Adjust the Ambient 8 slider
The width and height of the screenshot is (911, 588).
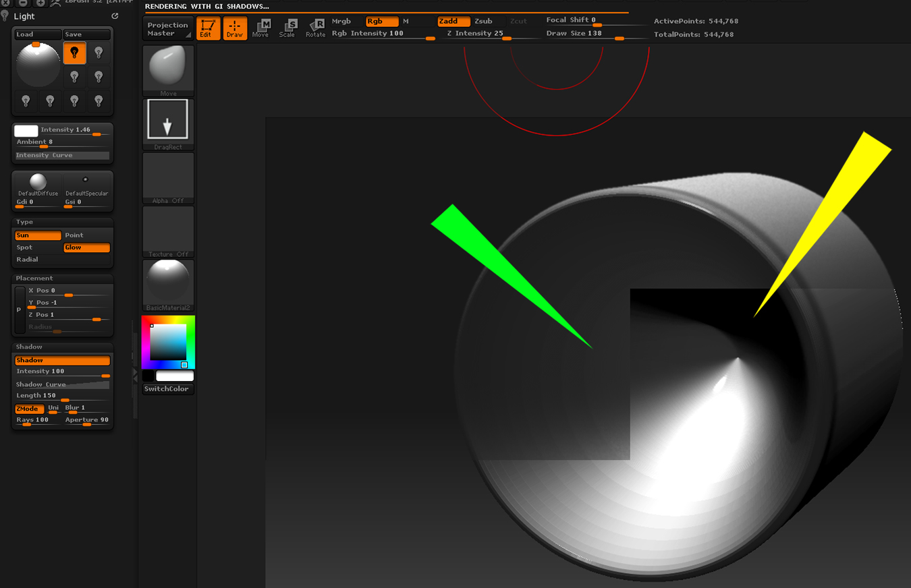(x=62, y=144)
